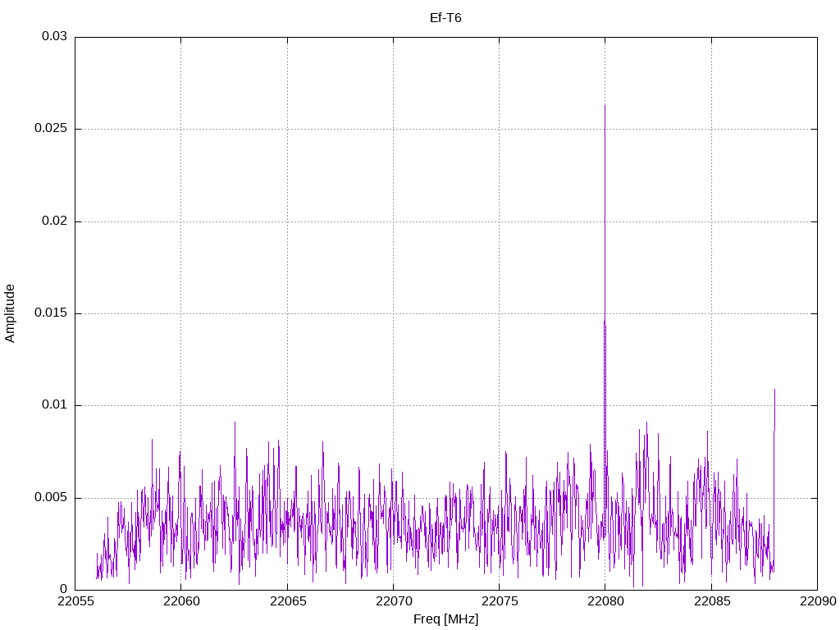This screenshot has width=840, height=630.
Task: Click the plot title 'Ef-T6'
Action: [x=445, y=18]
